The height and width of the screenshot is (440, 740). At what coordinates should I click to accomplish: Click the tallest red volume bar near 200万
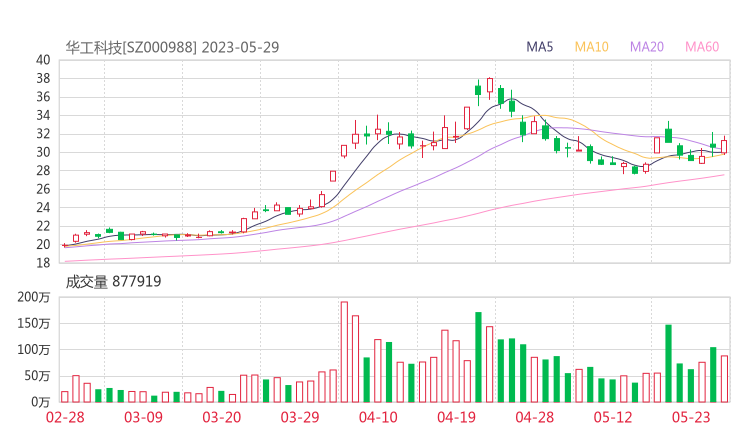coord(344,352)
